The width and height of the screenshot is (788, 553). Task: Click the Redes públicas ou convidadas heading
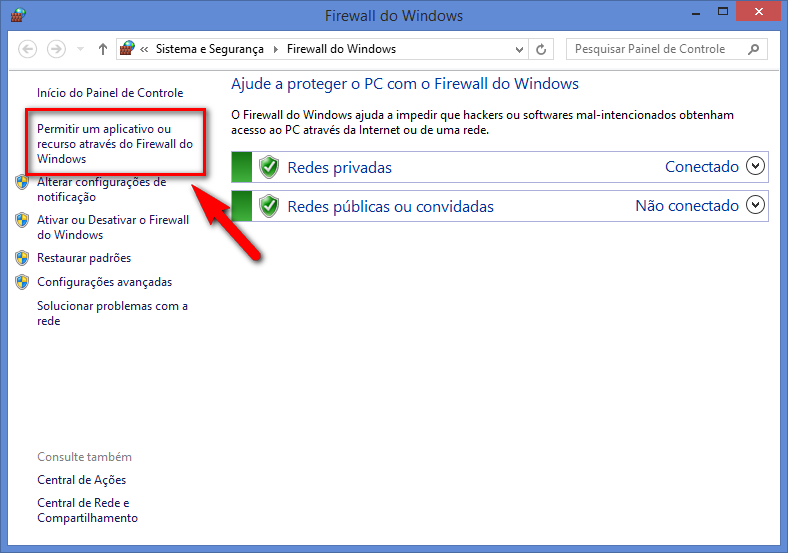click(x=390, y=207)
